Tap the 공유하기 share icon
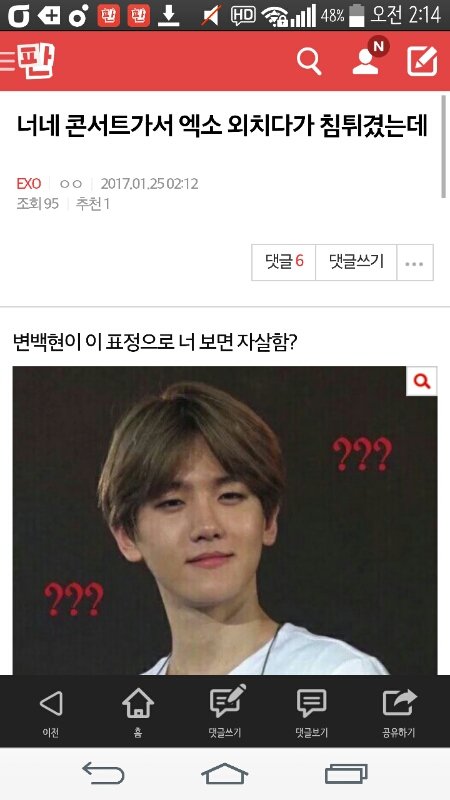 point(399,702)
